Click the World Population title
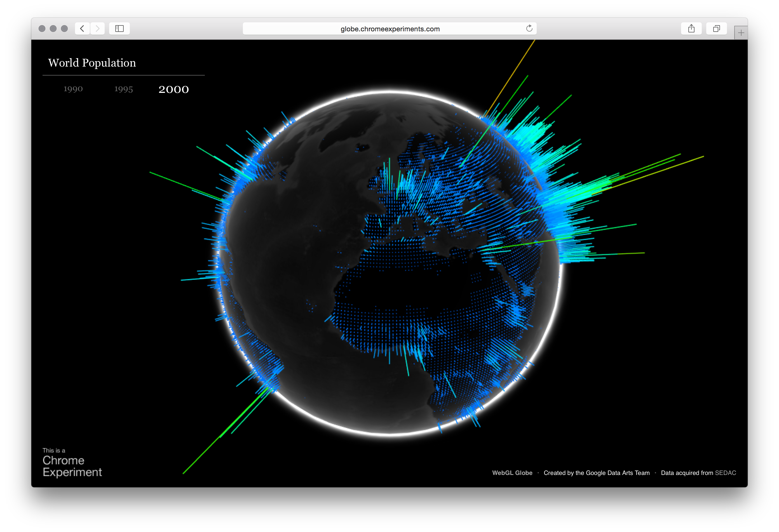Screen dimensions: 779x532 tap(92, 63)
